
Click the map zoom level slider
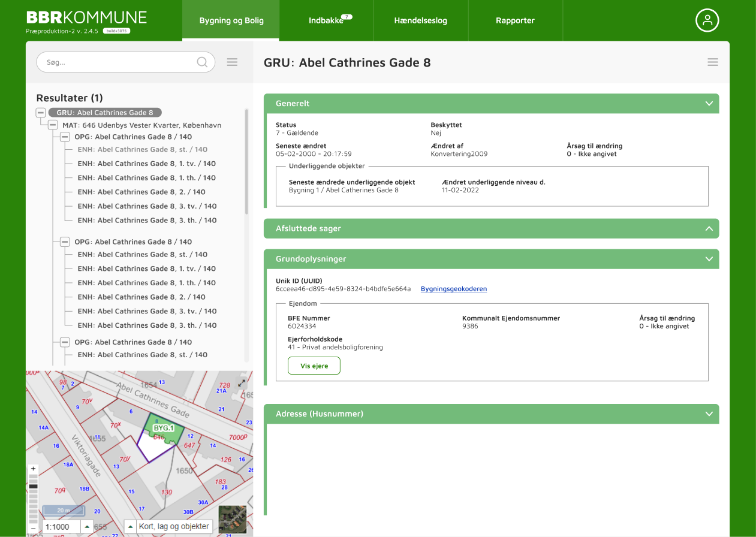coord(34,499)
